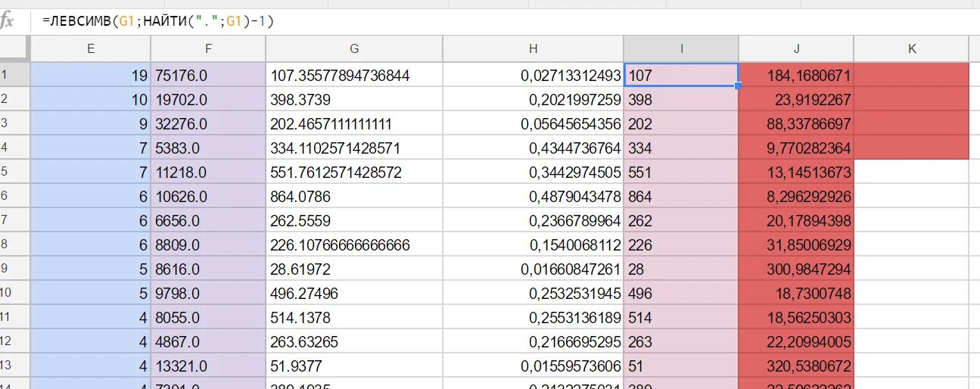Click cell with value 0,2553136189
Viewport: 980px width, 389px height.
534,317
